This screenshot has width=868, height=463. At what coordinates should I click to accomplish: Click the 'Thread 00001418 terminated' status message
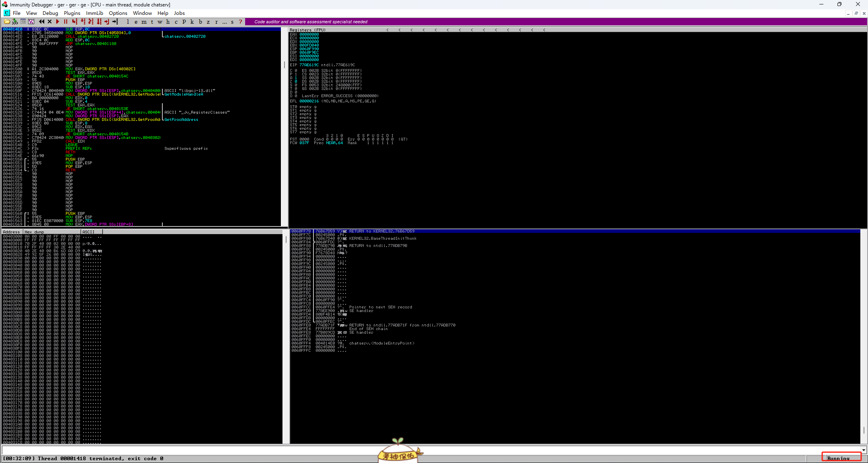[83, 459]
